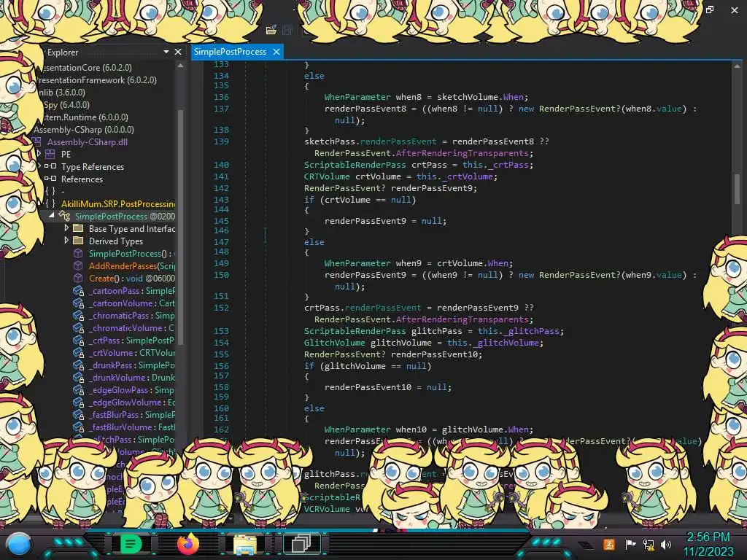
Task: Click the _fastBlurPass field icon
Action: [x=79, y=414]
